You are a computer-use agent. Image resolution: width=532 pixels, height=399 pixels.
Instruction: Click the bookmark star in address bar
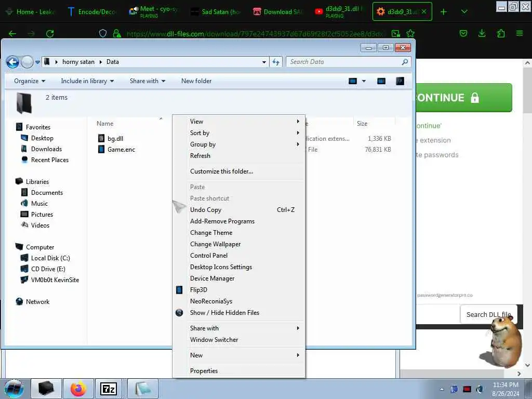[x=410, y=33]
